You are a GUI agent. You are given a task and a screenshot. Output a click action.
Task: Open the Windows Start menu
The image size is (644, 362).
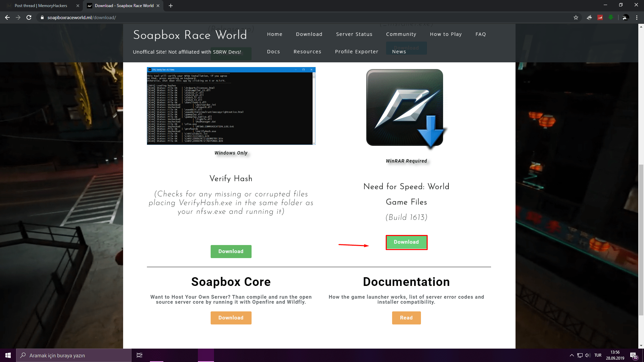8,355
